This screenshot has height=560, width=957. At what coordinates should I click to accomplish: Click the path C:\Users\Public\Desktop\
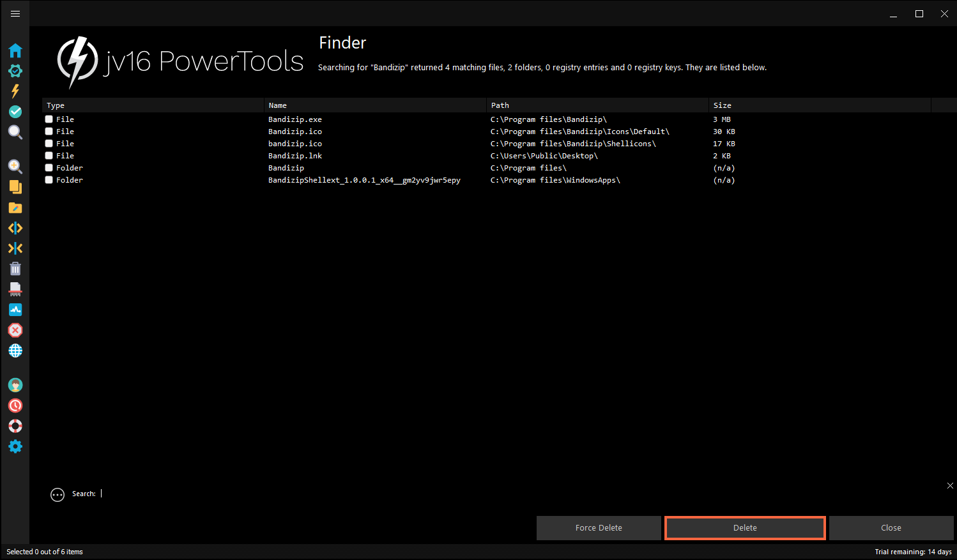(544, 156)
